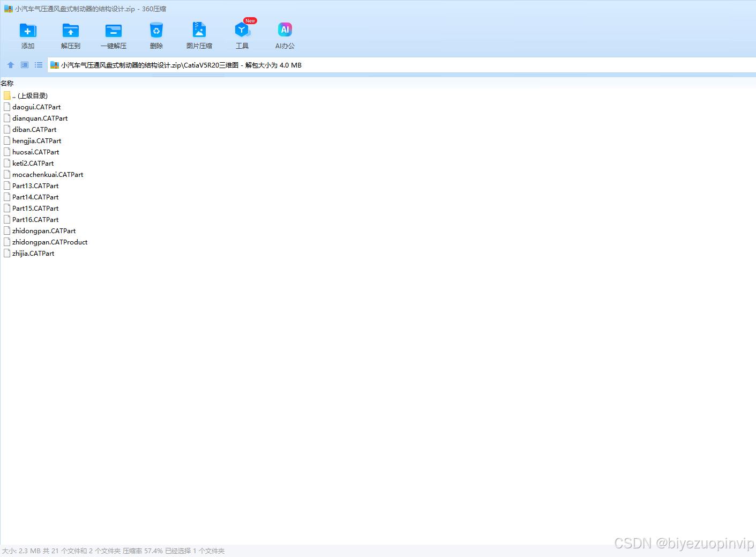The image size is (756, 557).
Task: Select the zhijia.CATPart file
Action: click(x=33, y=253)
